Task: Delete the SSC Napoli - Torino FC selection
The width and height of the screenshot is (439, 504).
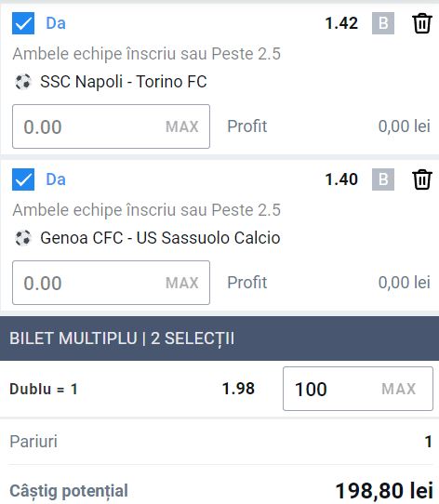Action: point(422,23)
